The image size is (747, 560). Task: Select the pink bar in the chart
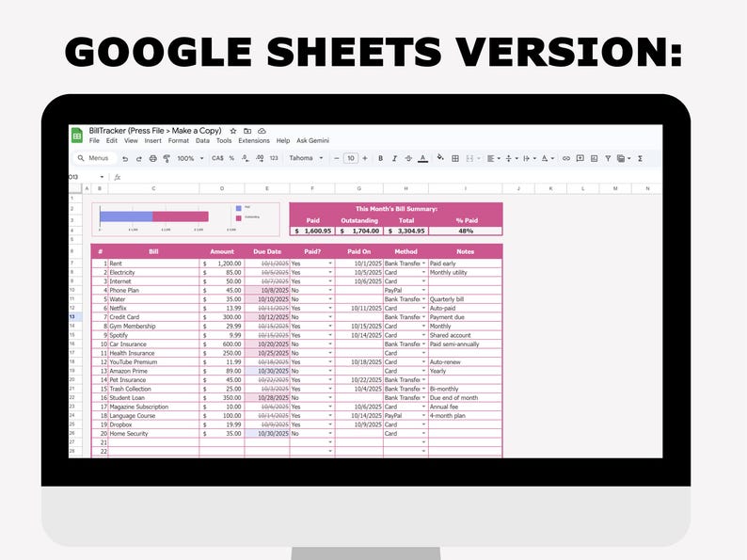pyautogui.click(x=181, y=216)
